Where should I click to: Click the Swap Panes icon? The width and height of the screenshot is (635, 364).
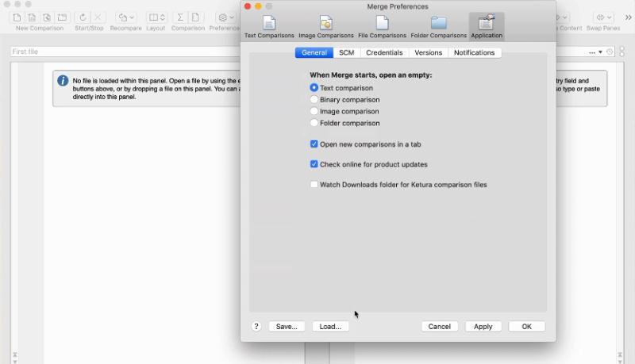[x=600, y=17]
